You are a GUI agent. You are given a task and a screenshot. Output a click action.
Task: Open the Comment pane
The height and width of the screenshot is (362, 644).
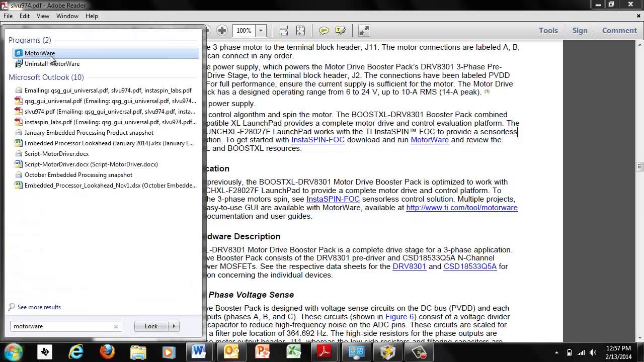[x=619, y=31]
